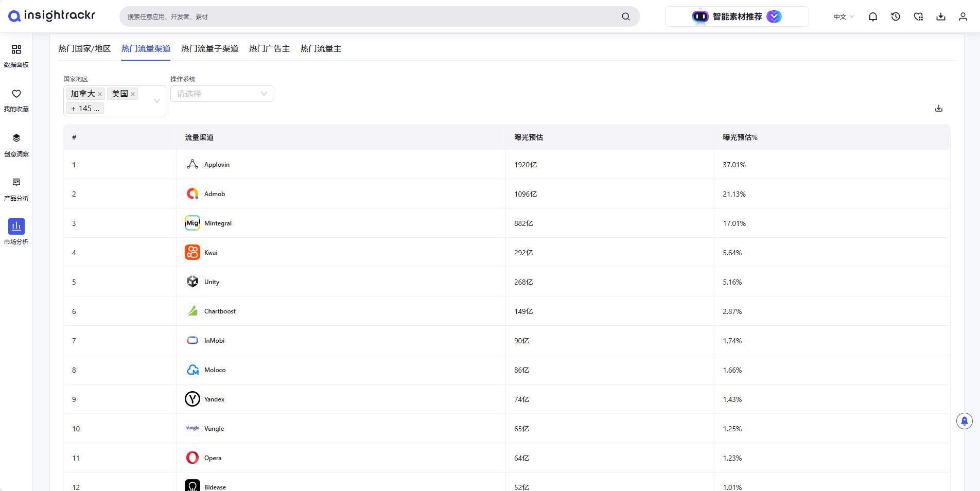Image resolution: width=980 pixels, height=491 pixels.
Task: Open the Applovin channel name link
Action: click(x=217, y=165)
